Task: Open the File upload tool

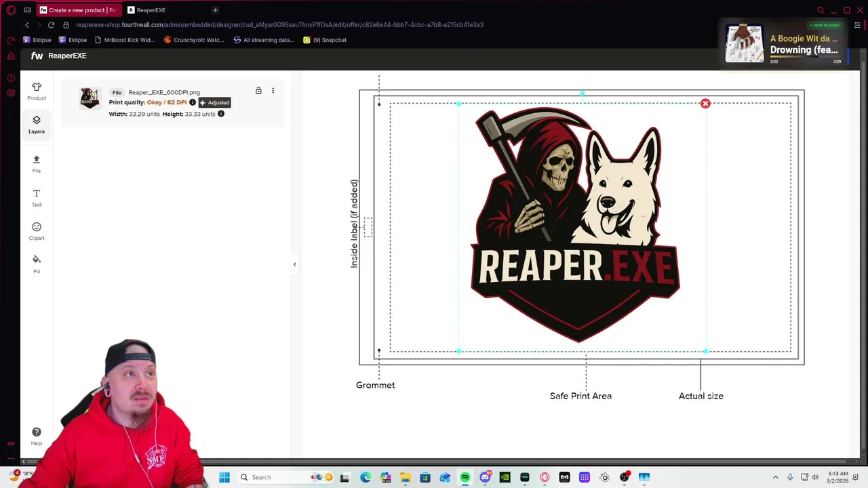Action: pos(37,163)
